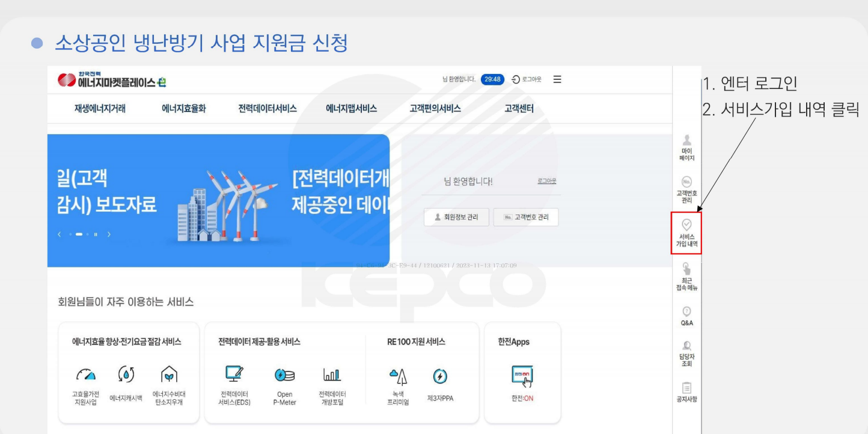Click the 서비스 가입 내역 sidebar icon

pos(686,233)
